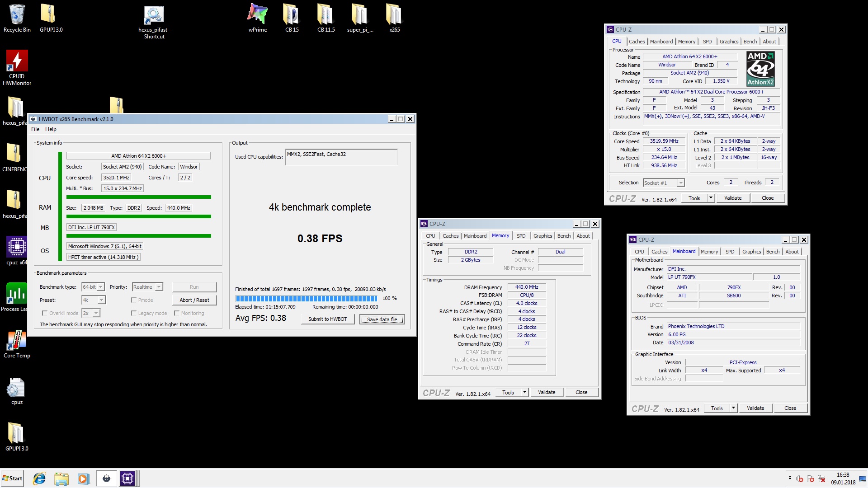Open the Help menu in HWBOT x265
The image size is (868, 488).
coord(51,129)
